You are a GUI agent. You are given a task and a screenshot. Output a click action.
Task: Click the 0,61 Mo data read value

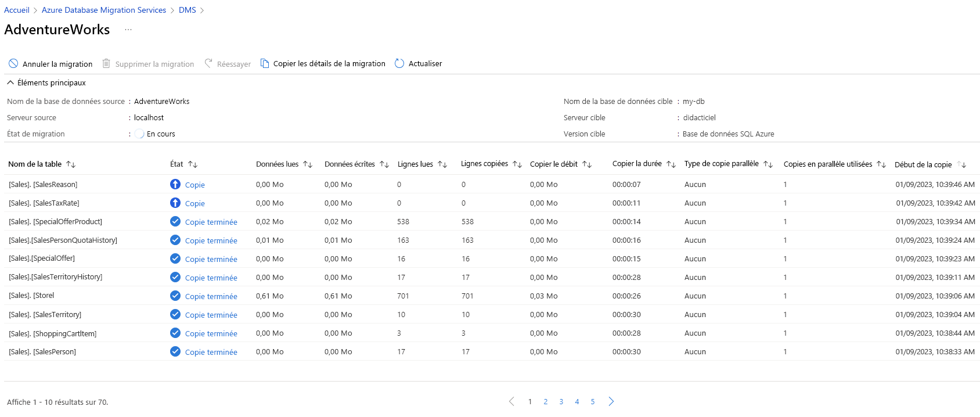(270, 296)
